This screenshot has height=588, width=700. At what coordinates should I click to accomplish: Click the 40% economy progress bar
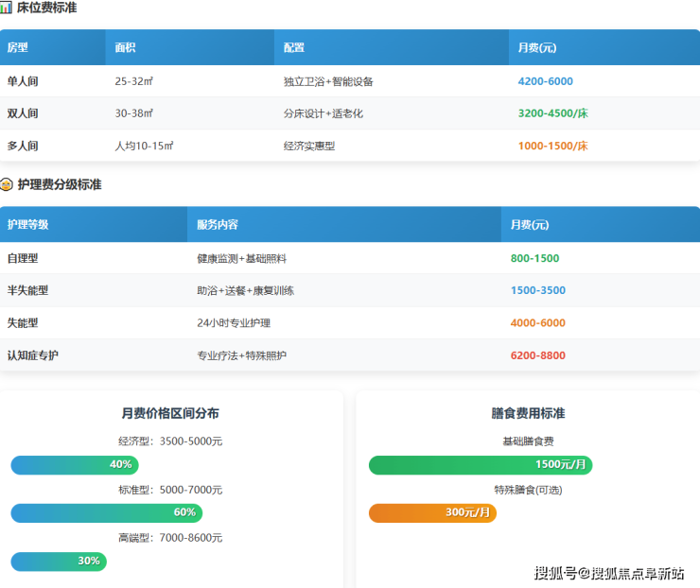[x=75, y=465]
